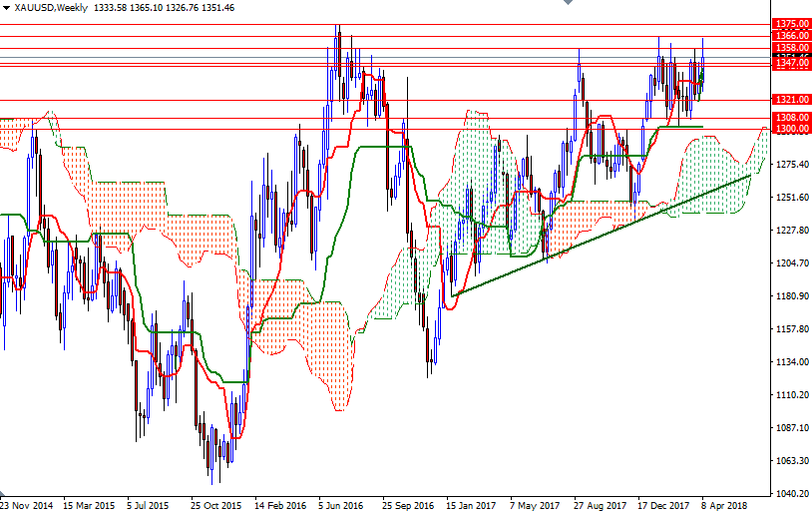
Task: Select the 1358.00 red price label
Action: [790, 47]
